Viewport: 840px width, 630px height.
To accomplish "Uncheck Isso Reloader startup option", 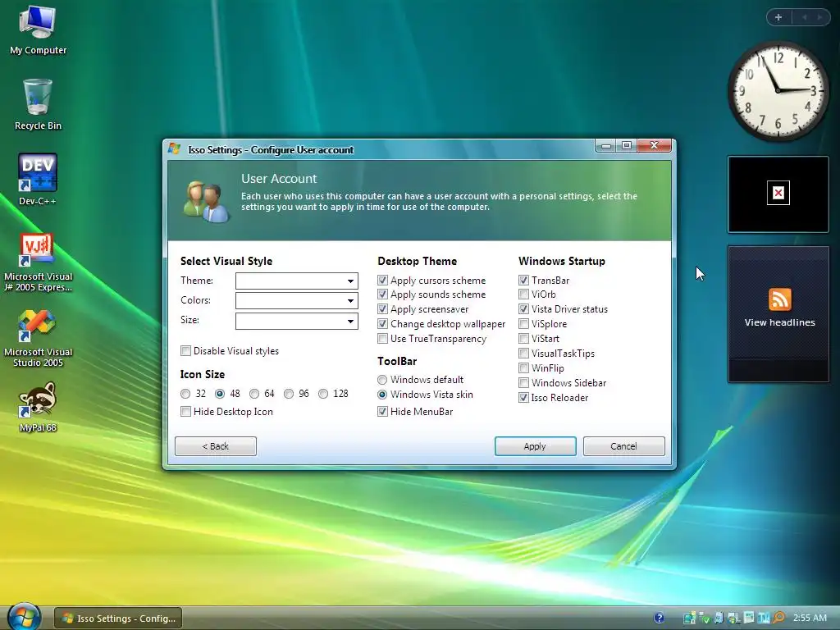I will [524, 398].
